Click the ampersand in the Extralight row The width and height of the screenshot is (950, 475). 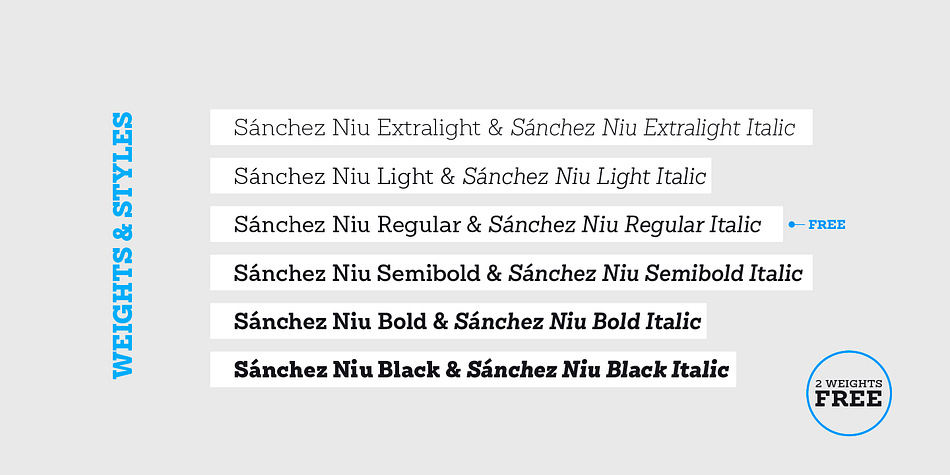496,128
